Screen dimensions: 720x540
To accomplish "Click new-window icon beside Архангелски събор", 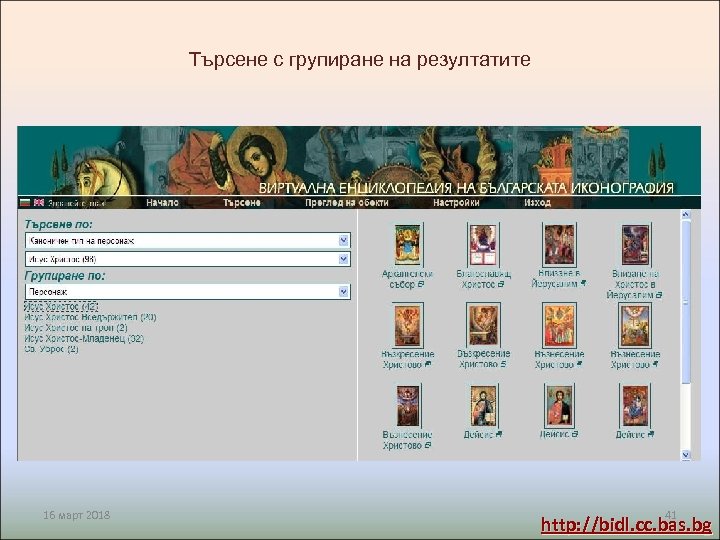I will 421,285.
